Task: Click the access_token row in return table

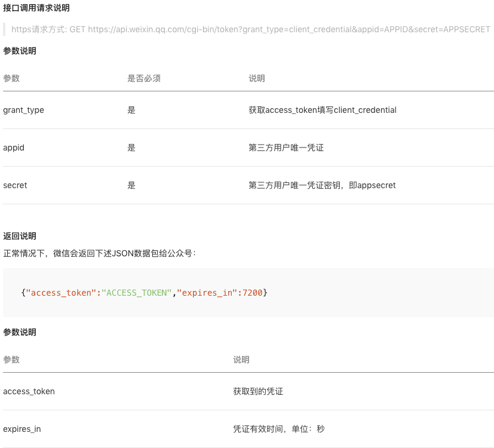Action: coord(29,391)
